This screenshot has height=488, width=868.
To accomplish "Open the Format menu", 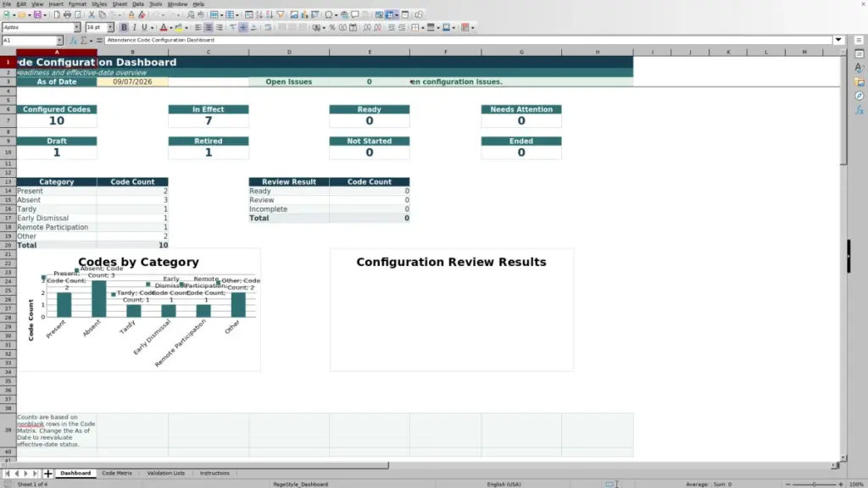I will pos(77,4).
